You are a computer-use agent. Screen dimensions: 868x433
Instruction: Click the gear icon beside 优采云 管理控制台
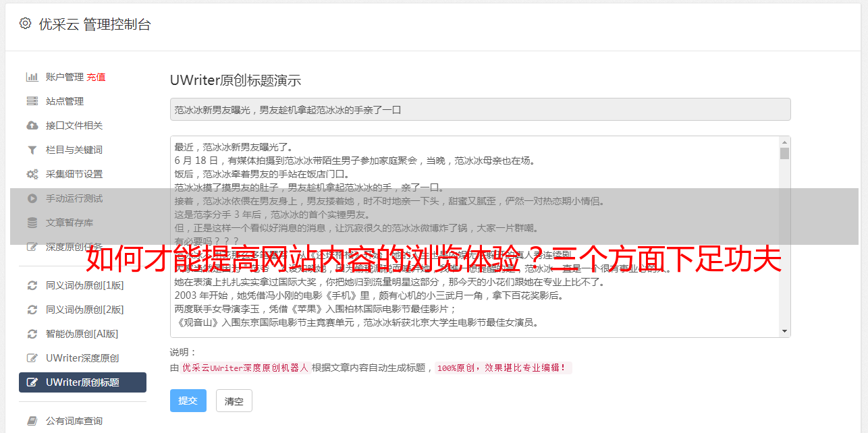(x=25, y=24)
